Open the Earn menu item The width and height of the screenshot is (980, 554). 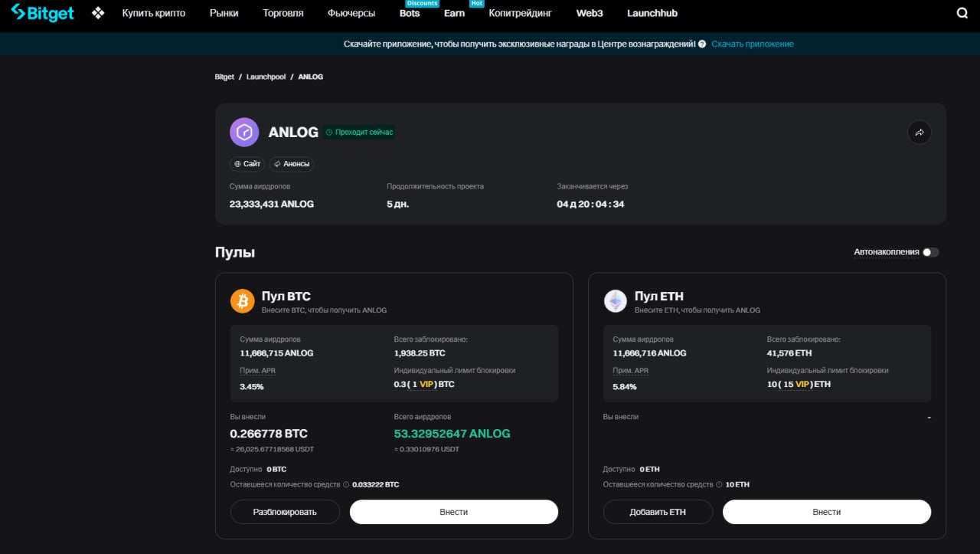[x=454, y=13]
